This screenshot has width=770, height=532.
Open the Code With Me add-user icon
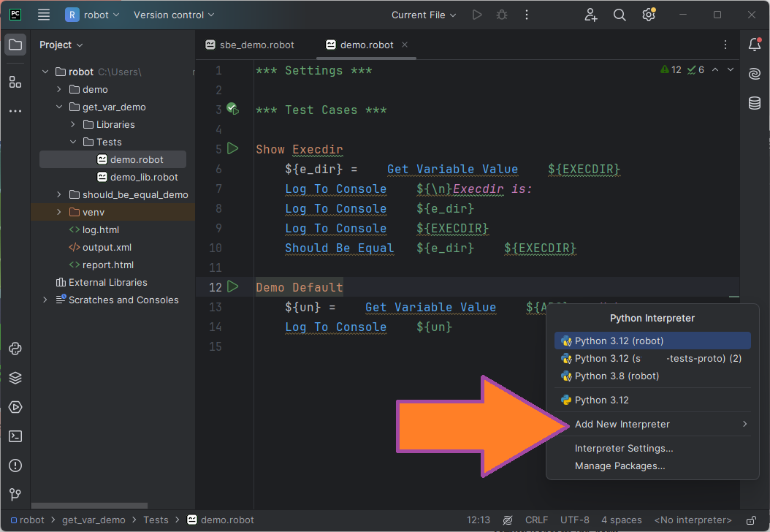(x=591, y=15)
